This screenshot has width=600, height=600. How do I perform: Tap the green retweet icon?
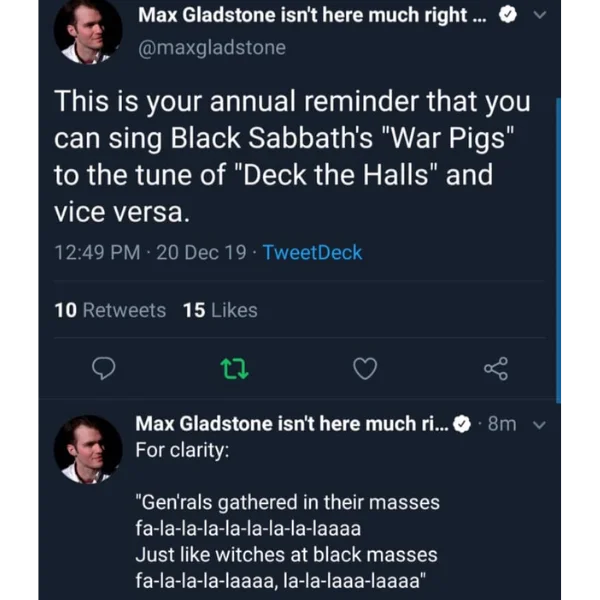234,368
